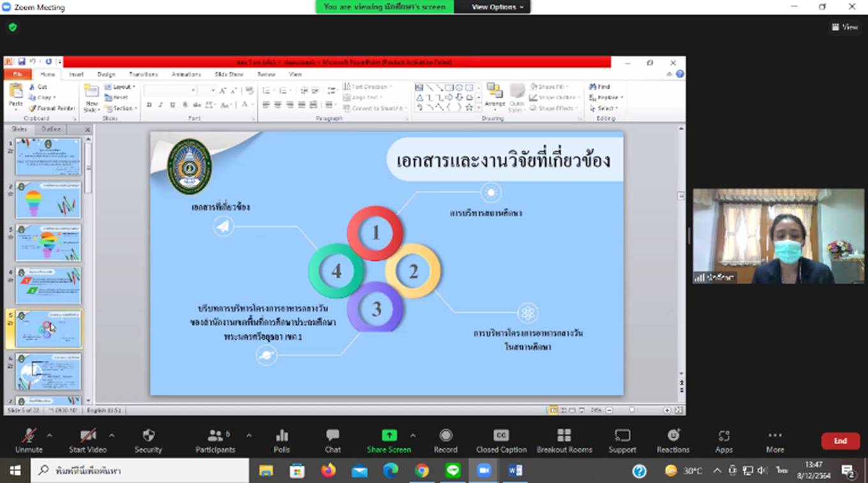Click the red End meeting button

coord(840,441)
